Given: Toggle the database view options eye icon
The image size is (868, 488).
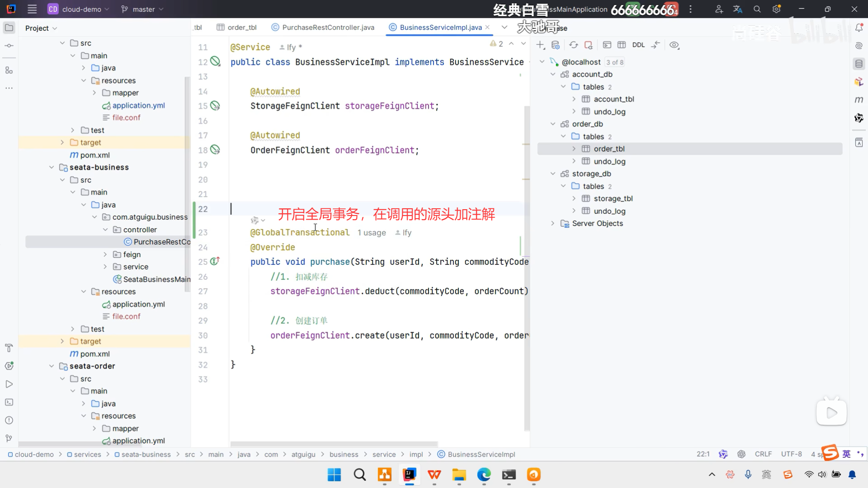Looking at the screenshot, I should pos(674,45).
